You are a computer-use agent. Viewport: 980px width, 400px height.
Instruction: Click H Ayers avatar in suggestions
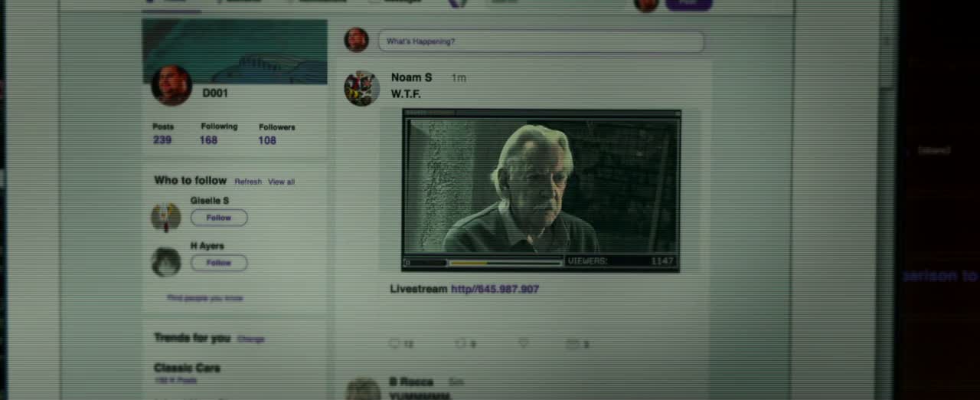pos(166,262)
